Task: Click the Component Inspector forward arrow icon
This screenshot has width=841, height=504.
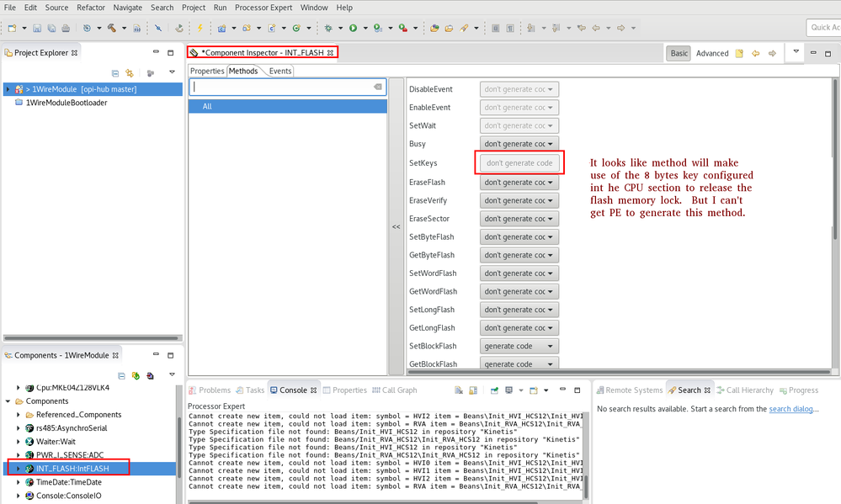Action: tap(772, 53)
